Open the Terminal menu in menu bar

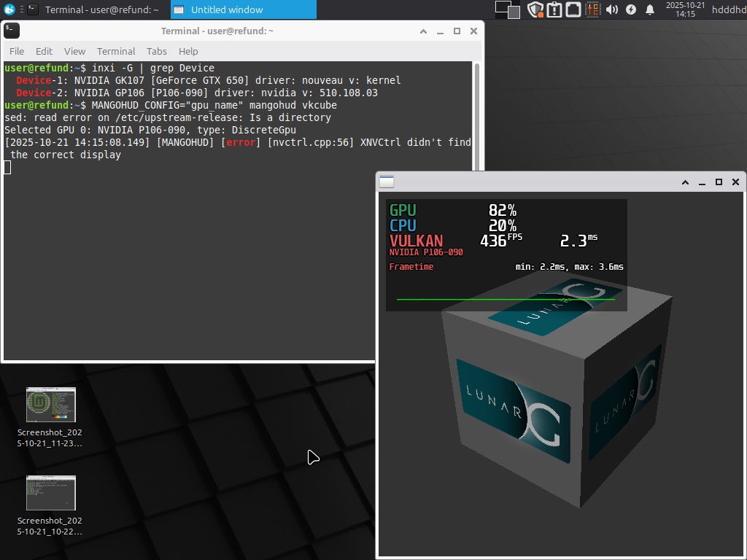[x=116, y=52]
